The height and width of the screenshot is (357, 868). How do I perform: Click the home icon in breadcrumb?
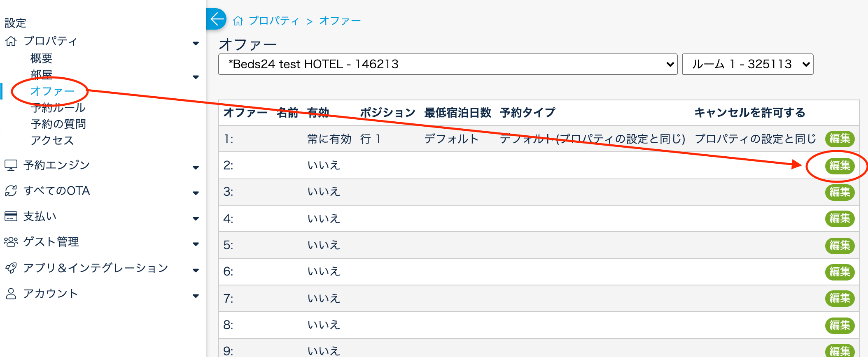(x=238, y=21)
